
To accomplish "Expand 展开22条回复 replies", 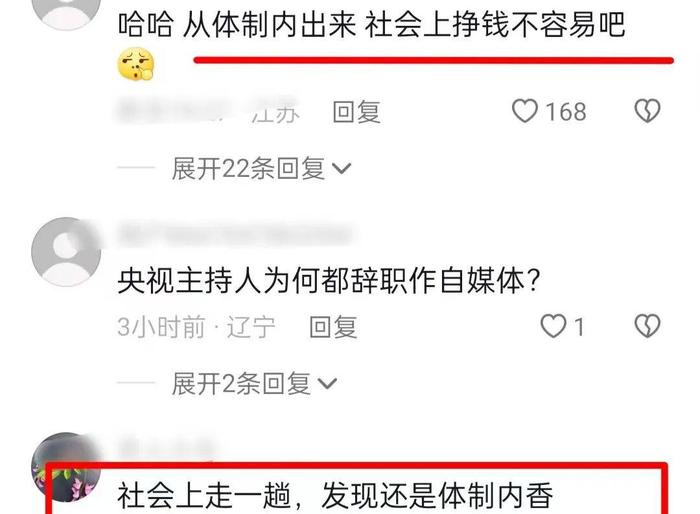I will click(x=262, y=169).
